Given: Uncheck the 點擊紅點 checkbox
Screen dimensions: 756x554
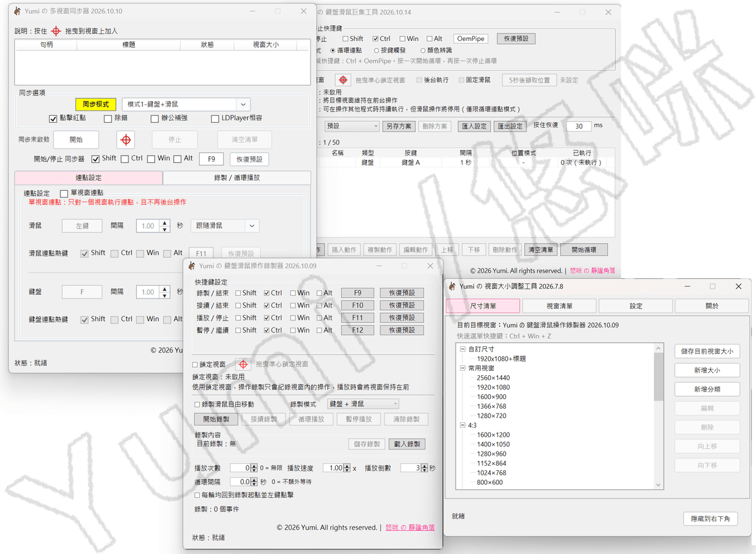Looking at the screenshot, I should [53, 118].
